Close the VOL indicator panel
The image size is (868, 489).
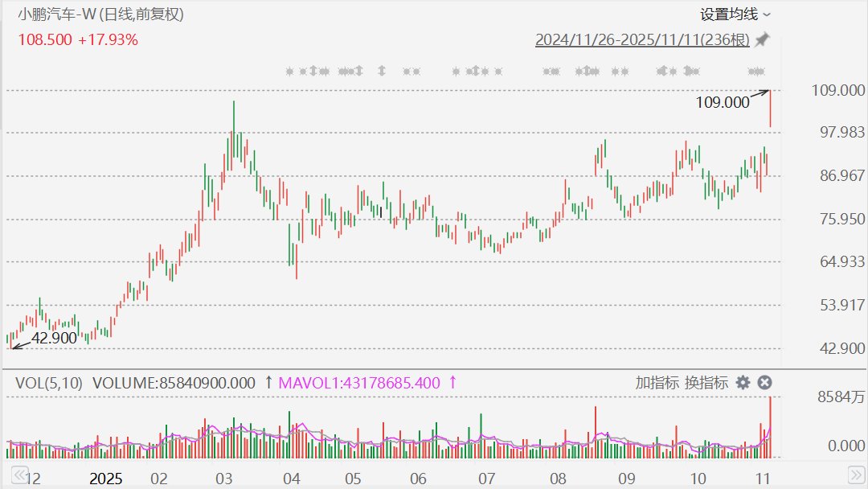(x=765, y=383)
